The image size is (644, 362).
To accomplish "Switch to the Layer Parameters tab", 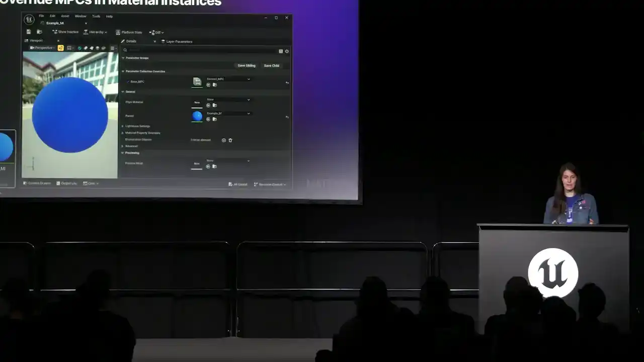I will point(179,41).
